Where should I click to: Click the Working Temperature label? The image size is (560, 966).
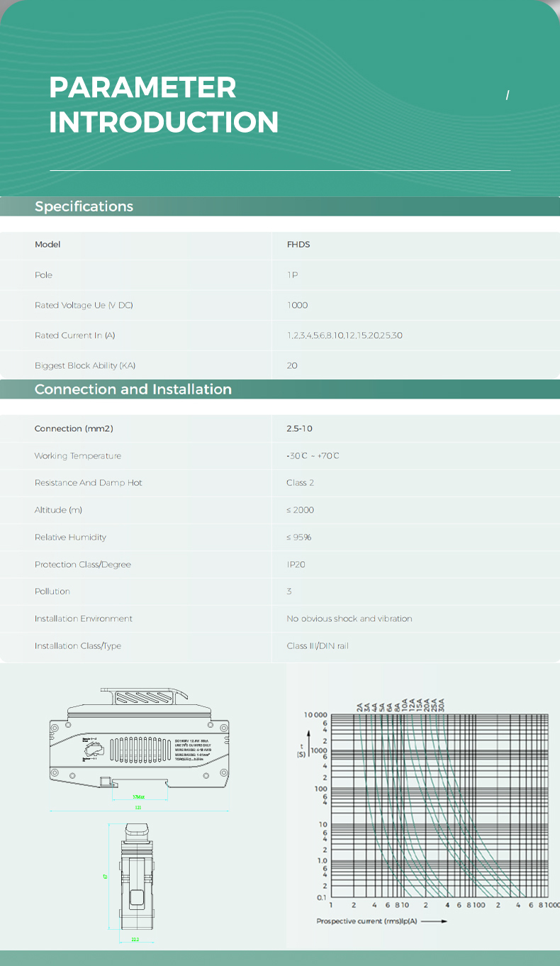pyautogui.click(x=78, y=456)
